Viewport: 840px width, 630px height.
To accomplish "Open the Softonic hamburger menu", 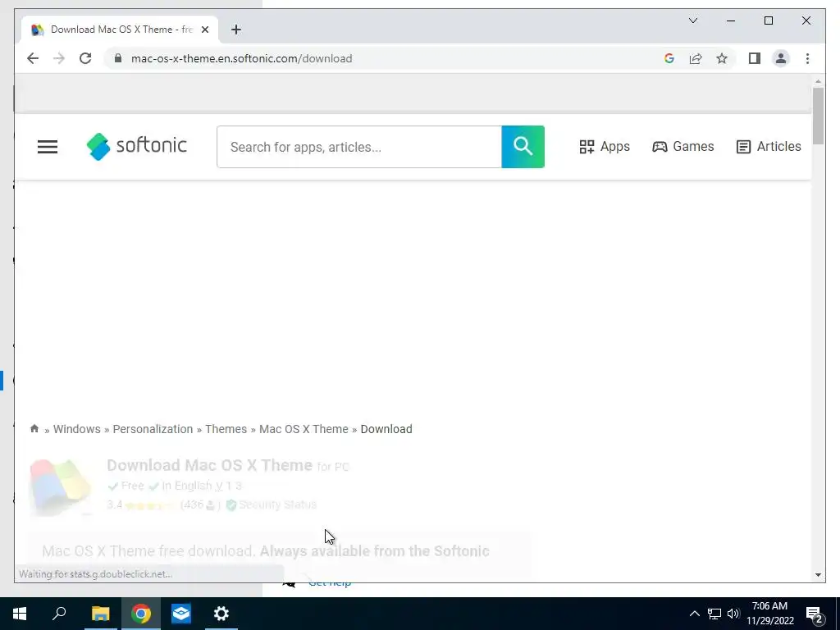I will tap(47, 147).
